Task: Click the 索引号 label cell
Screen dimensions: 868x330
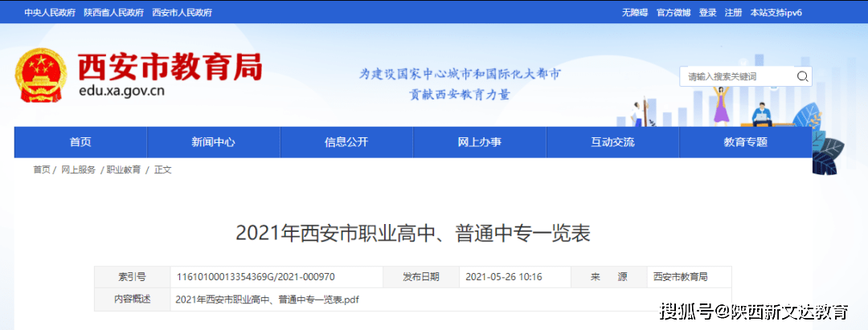Action: (133, 277)
